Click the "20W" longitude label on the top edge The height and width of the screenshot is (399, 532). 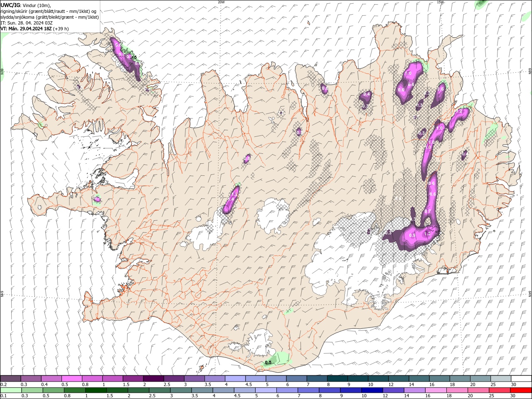coord(221,2)
